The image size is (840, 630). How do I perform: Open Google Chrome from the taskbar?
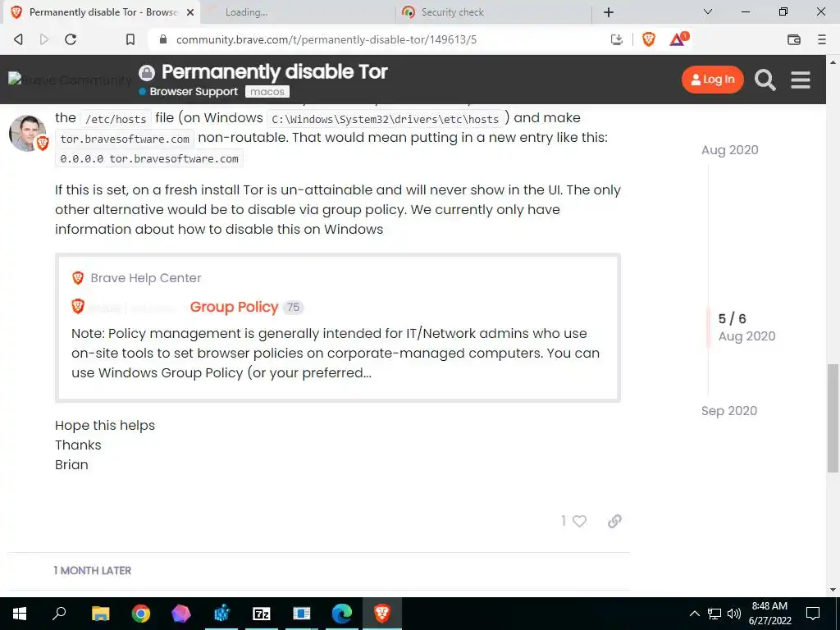[x=141, y=614]
